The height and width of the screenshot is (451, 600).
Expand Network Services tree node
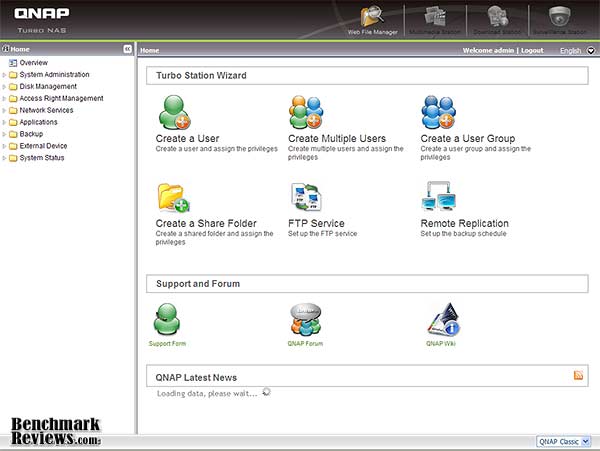(x=4, y=111)
